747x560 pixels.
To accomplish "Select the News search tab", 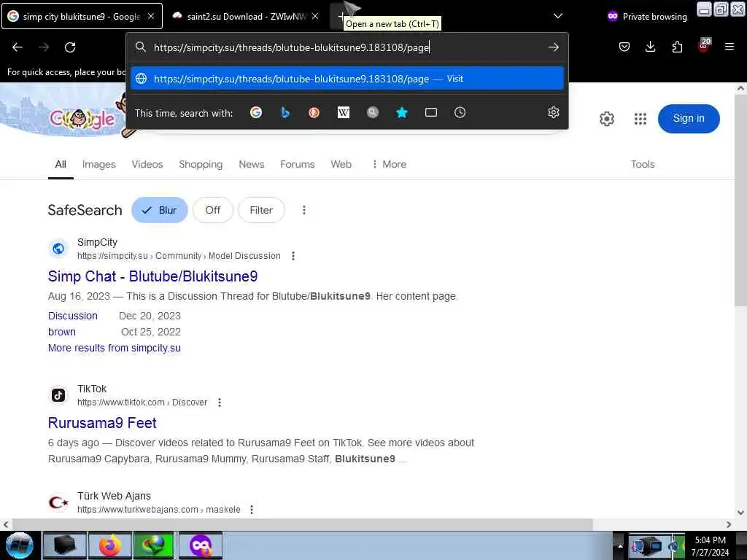I will [252, 164].
